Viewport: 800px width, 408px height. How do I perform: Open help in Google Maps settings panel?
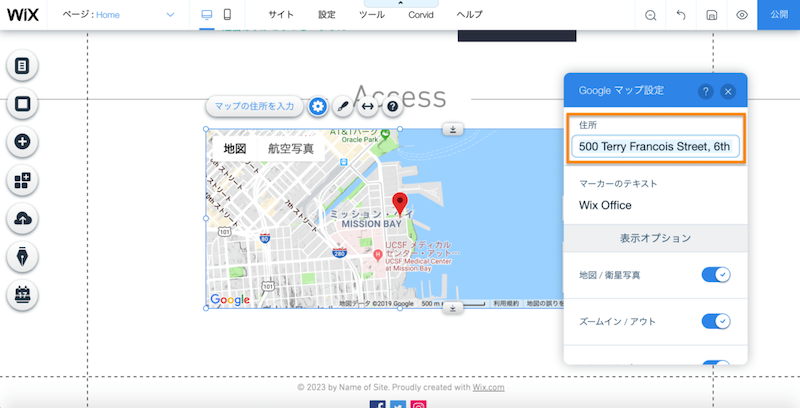point(706,91)
